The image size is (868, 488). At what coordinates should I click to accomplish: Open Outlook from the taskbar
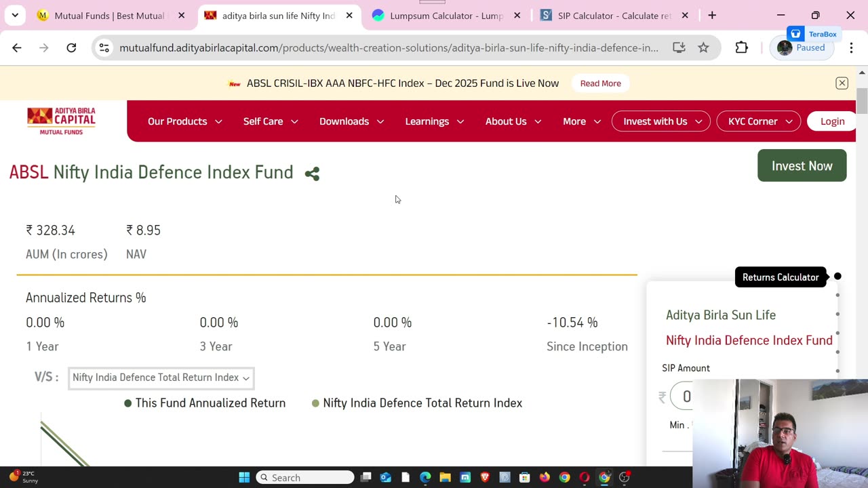pyautogui.click(x=386, y=477)
